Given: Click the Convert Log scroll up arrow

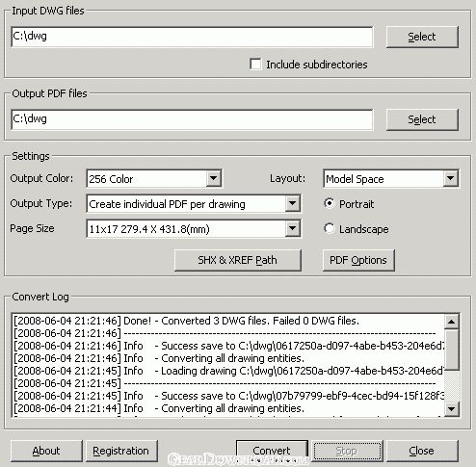Looking at the screenshot, I should click(452, 322).
